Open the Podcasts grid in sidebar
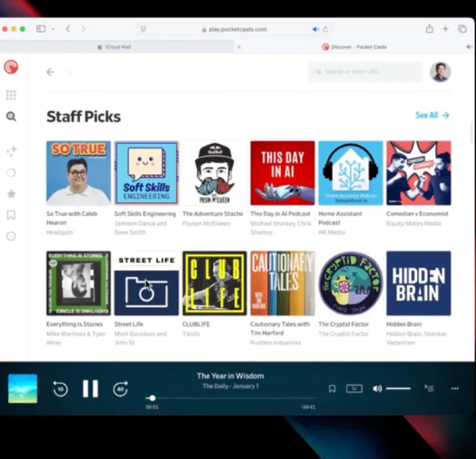476x459 pixels. coord(11,95)
